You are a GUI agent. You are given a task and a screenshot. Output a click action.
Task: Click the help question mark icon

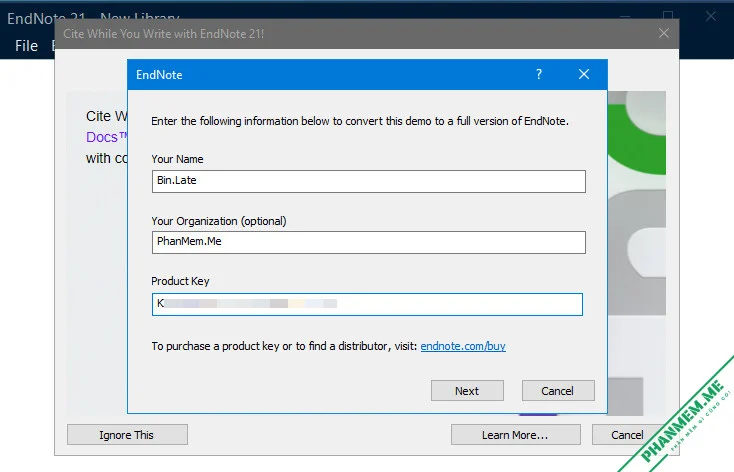[539, 74]
